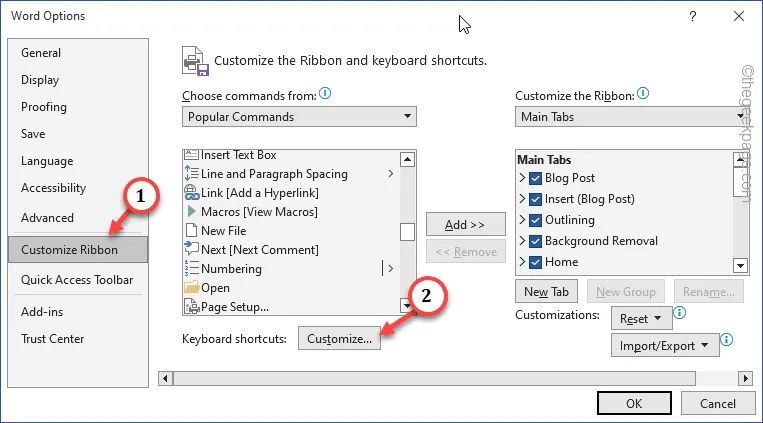Click info icon beside Customize the Ribbon
Viewport: 763px width, 423px height.
643,93
